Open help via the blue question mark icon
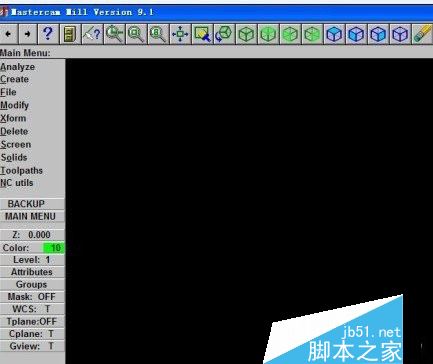This screenshot has height=364, width=433. [x=48, y=34]
